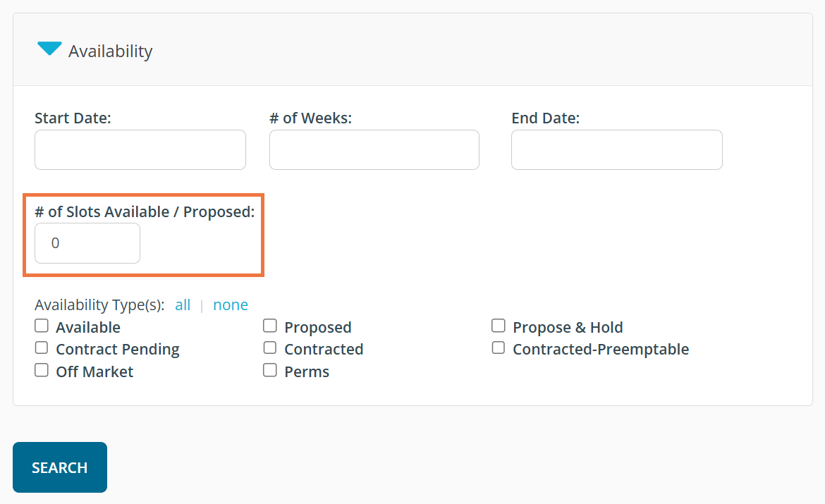The image size is (825, 504).
Task: Check the Off Market checkbox
Action: point(42,370)
